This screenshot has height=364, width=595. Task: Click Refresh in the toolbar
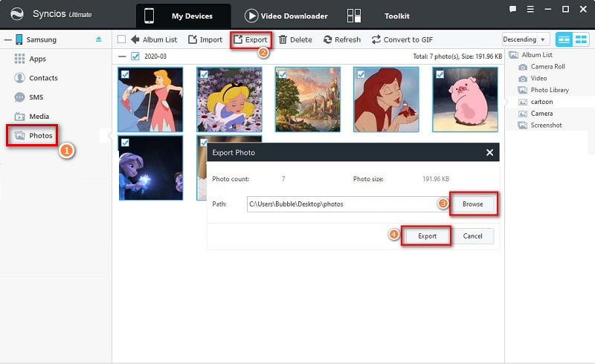(342, 39)
